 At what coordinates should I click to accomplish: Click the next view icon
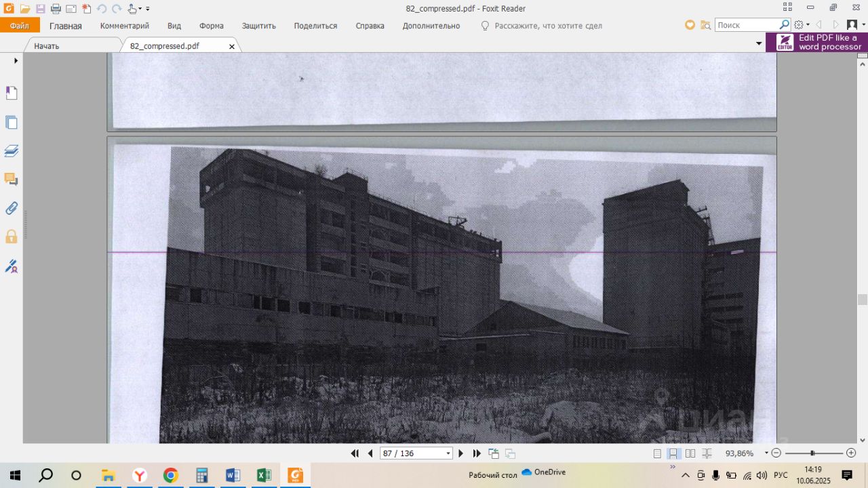click(510, 453)
